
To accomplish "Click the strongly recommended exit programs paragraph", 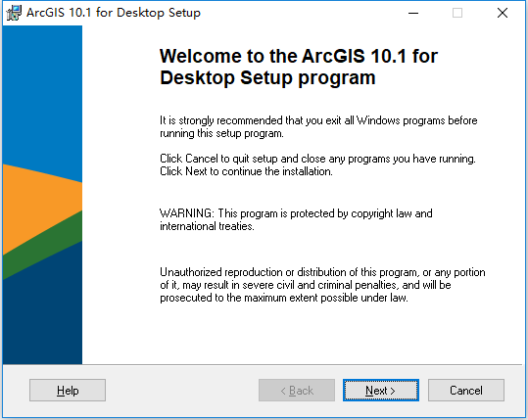I will [318, 127].
